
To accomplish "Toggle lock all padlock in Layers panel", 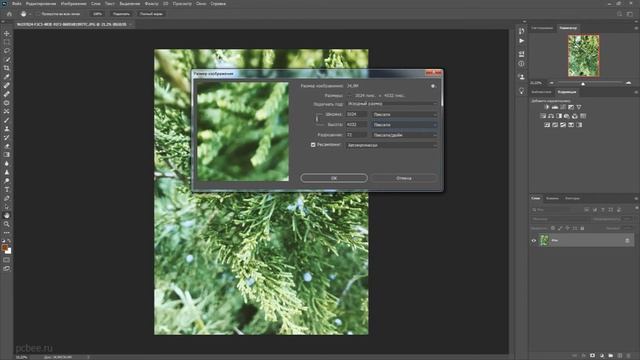I will [x=582, y=228].
